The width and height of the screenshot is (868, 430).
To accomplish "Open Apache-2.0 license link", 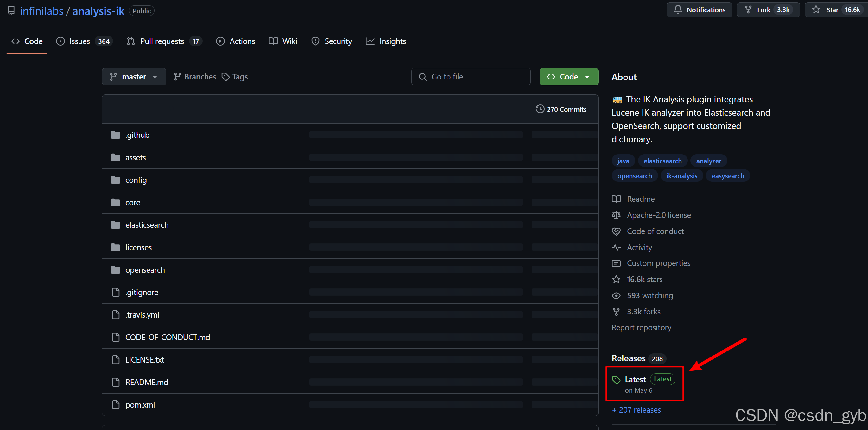I will coord(658,215).
